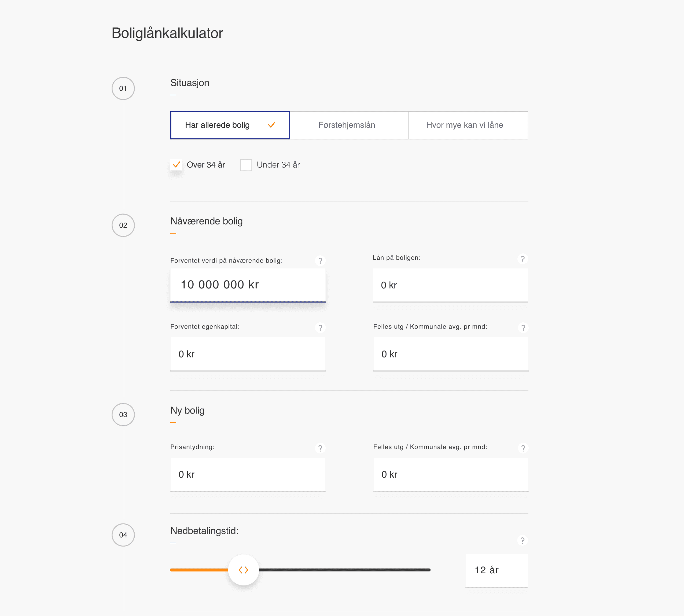Click help icon for Forventet verdi field

tap(320, 261)
